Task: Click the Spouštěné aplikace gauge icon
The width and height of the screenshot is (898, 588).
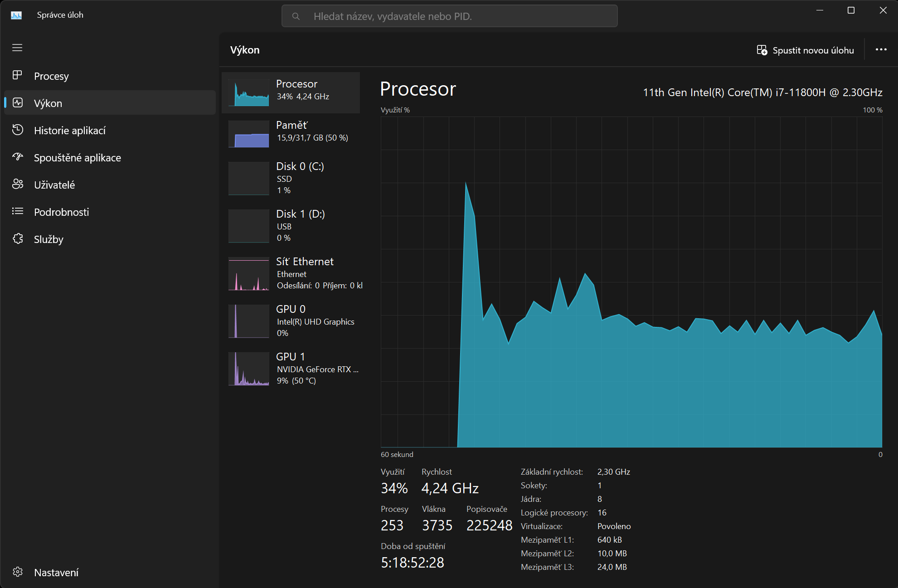Action: click(x=17, y=157)
